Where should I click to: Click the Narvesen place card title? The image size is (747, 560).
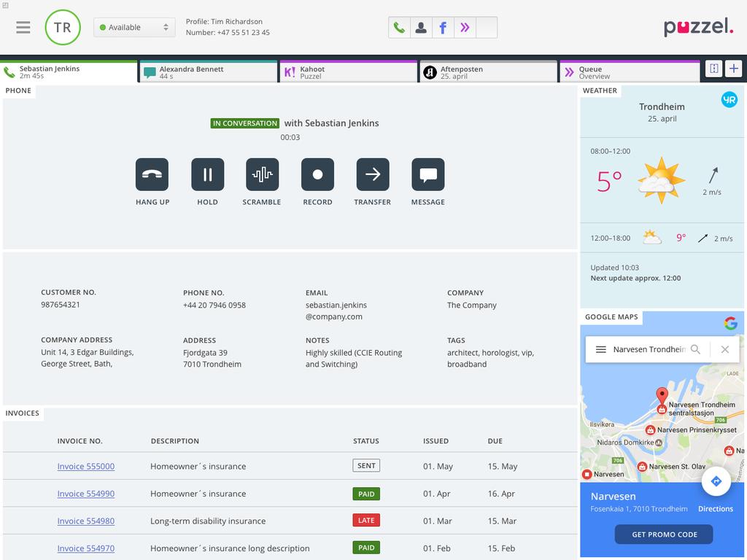[613, 496]
